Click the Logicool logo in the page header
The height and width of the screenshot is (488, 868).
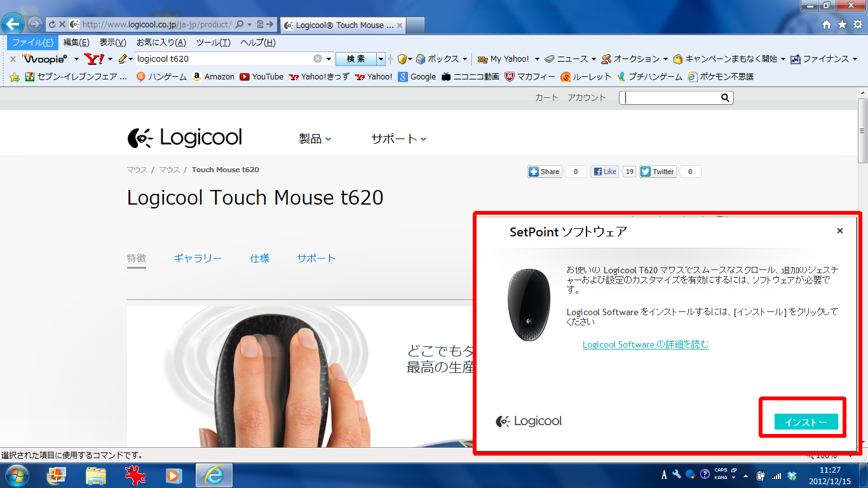pyautogui.click(x=184, y=138)
